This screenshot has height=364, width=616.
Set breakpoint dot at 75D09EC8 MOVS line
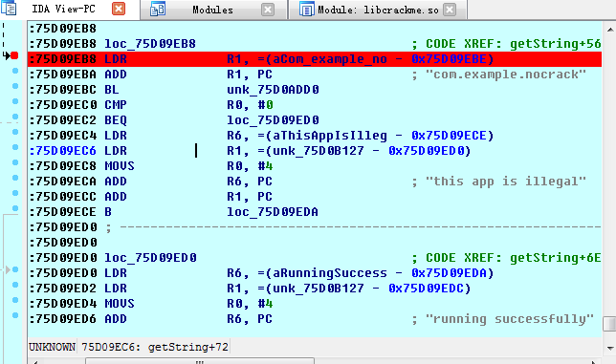point(15,162)
